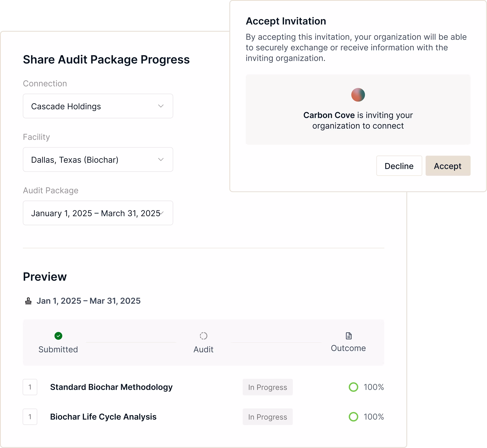Image resolution: width=487 pixels, height=448 pixels.
Task: Click the stamp icon beside Jan 1, 2025
Action: [28, 301]
